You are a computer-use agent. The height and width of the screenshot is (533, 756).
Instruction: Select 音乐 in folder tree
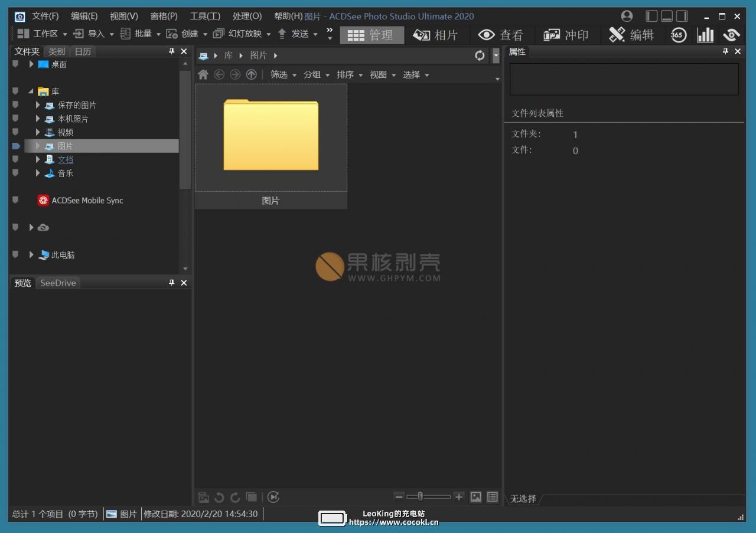pyautogui.click(x=65, y=173)
